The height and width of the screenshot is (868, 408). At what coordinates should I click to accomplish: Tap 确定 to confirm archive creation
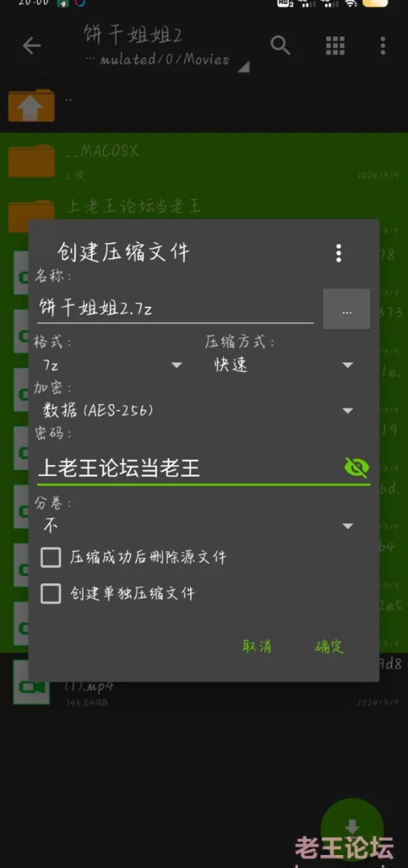point(329,646)
